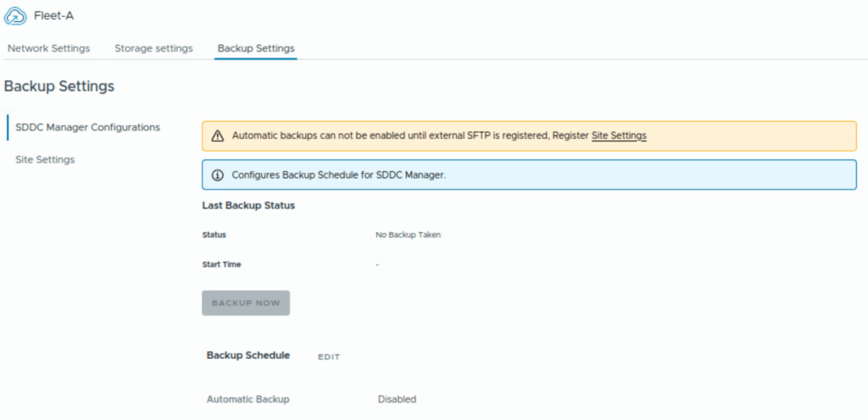Viewport: 868px width, 420px height.
Task: Follow the Site Settings link in warning banner
Action: coord(619,135)
